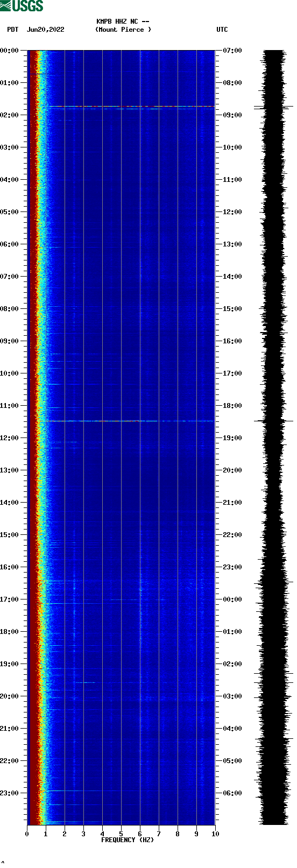Click the 08:00 PDT time label
This screenshot has height=868, width=297.
pyautogui.click(x=10, y=309)
